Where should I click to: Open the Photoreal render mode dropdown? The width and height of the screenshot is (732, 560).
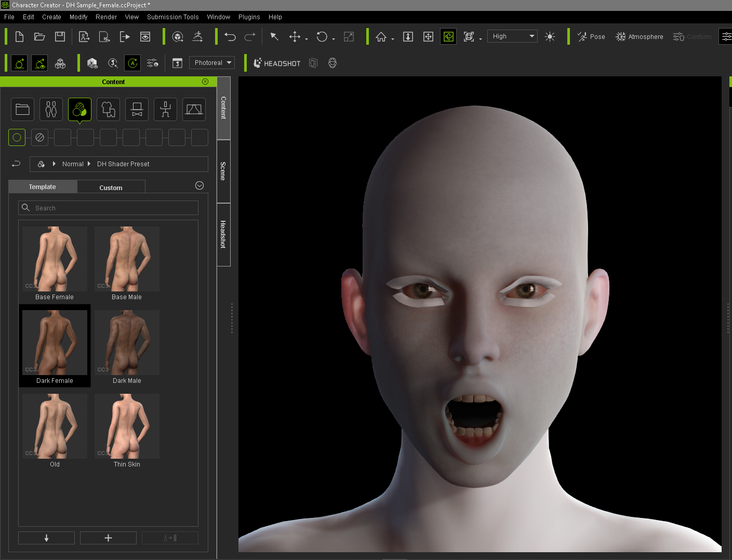[212, 63]
